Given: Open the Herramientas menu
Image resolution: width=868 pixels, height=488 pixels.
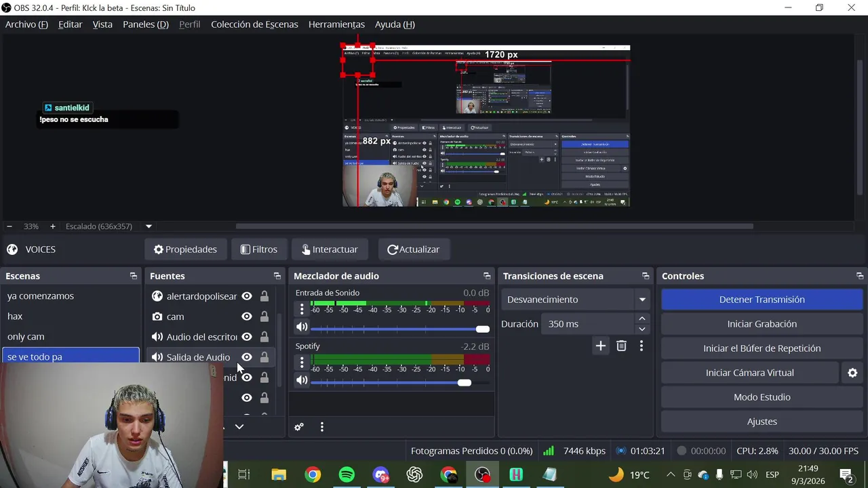Looking at the screenshot, I should point(336,24).
